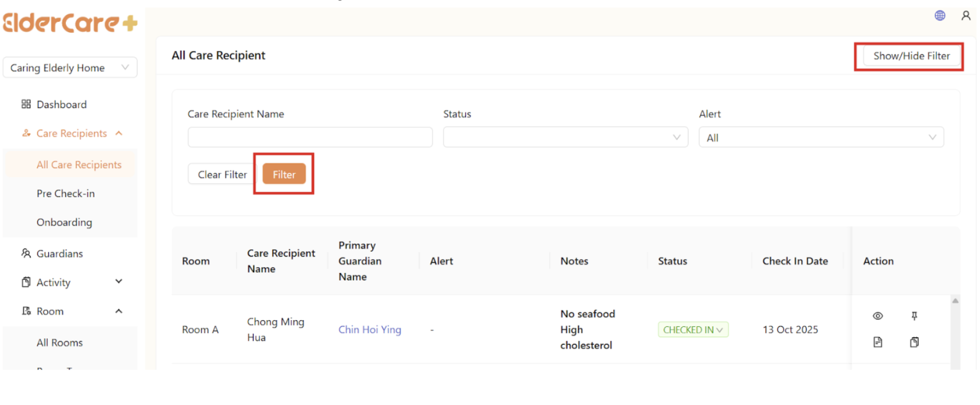Open the Caring Elderly Home dropdown
Image resolution: width=980 pixels, height=405 pixels.
pos(70,68)
